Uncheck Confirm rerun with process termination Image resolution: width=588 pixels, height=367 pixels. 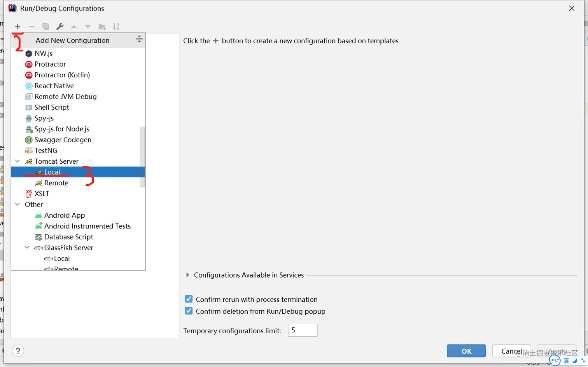tap(189, 299)
